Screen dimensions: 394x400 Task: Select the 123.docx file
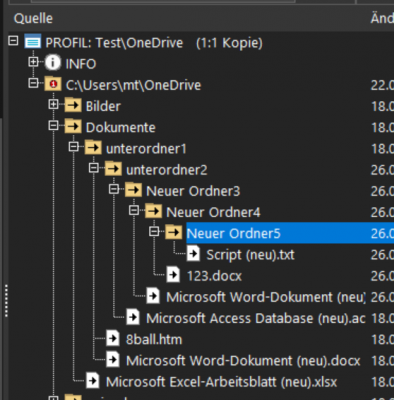(214, 276)
